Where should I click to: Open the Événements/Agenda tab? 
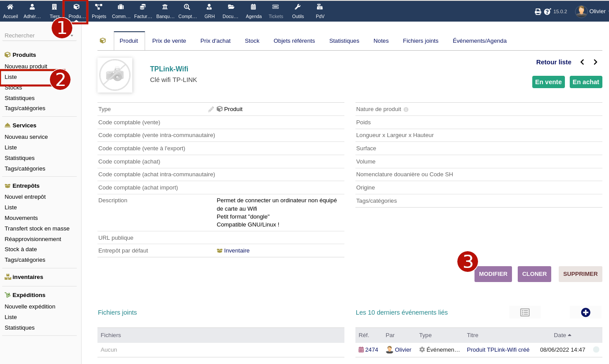tap(480, 41)
